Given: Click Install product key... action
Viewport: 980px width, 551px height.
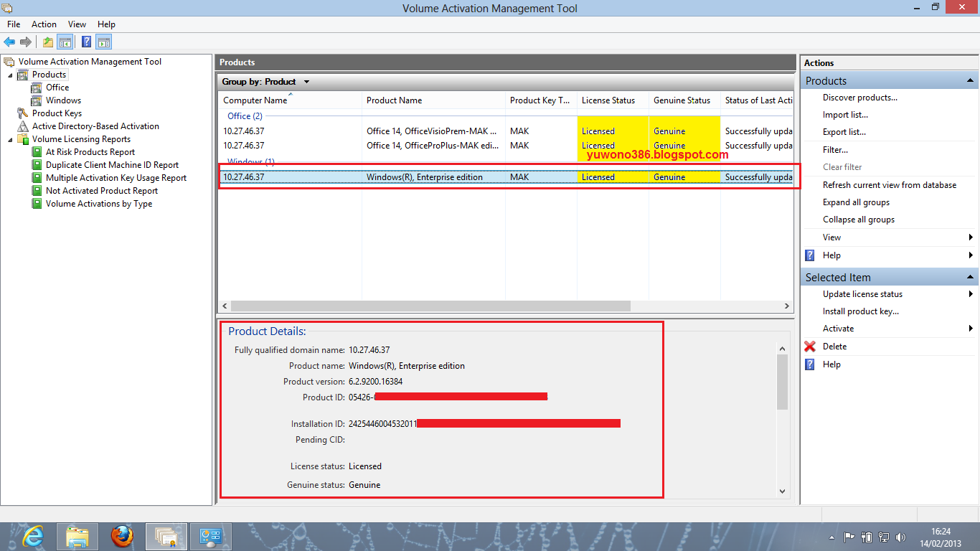Looking at the screenshot, I should (861, 311).
